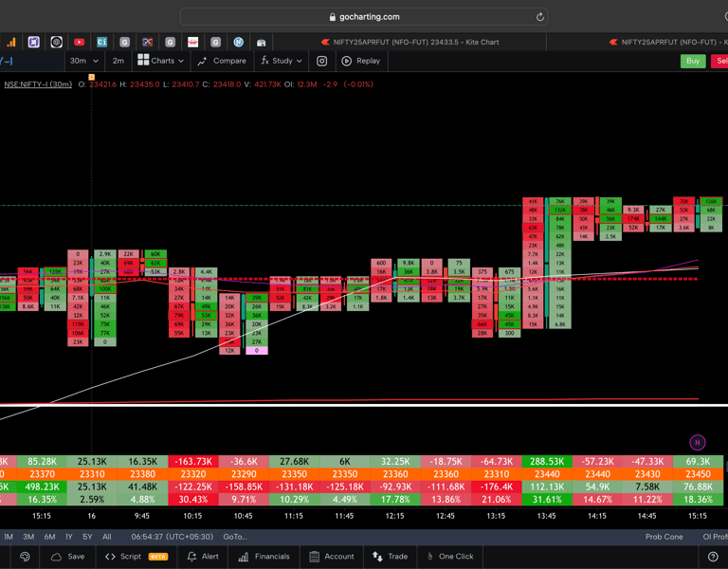Click the 288.53K delta cell

pyautogui.click(x=546, y=462)
